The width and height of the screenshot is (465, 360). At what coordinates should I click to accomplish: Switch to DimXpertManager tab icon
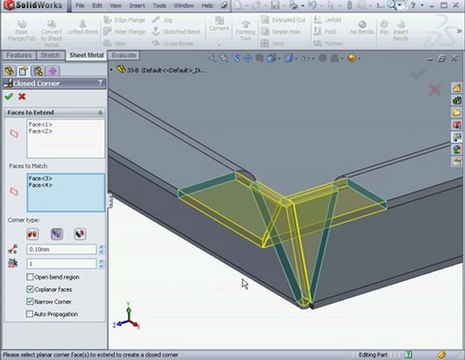[53, 71]
